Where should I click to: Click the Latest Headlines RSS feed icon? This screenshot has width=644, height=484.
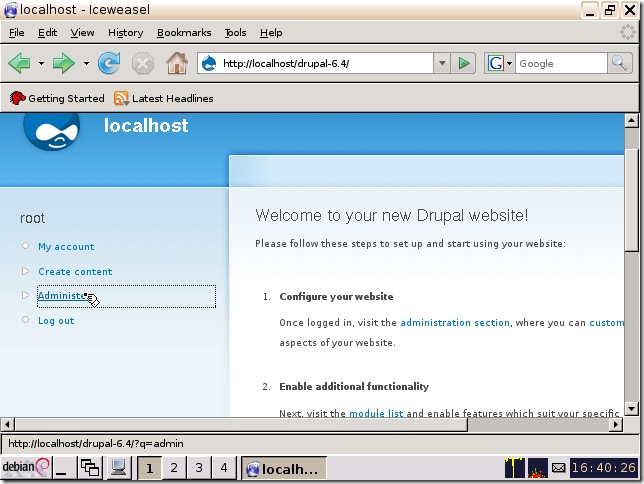(x=121, y=99)
